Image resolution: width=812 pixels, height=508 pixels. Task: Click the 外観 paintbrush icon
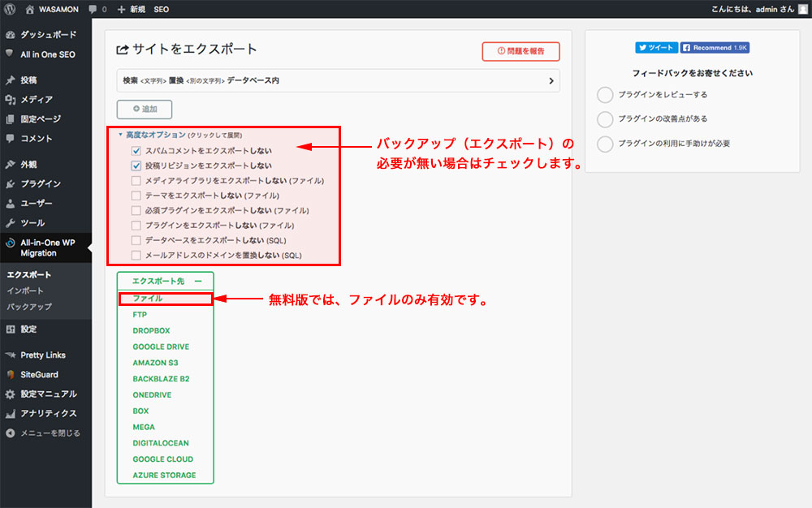[11, 165]
